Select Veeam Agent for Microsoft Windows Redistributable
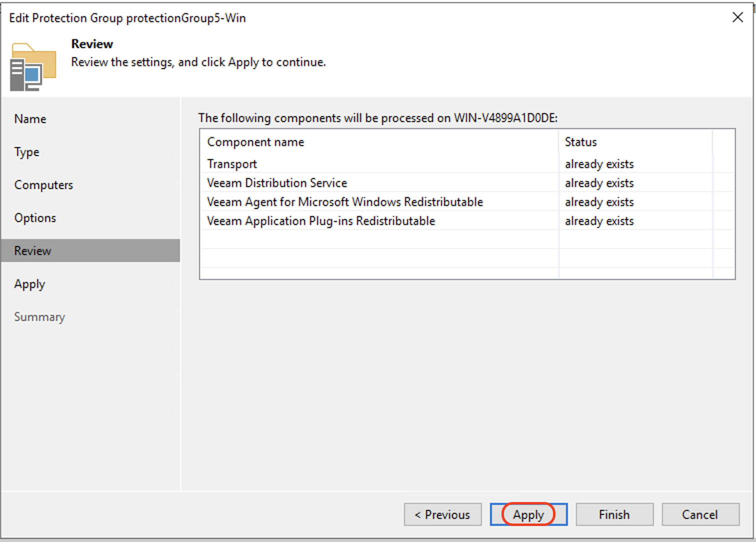 pyautogui.click(x=467, y=202)
